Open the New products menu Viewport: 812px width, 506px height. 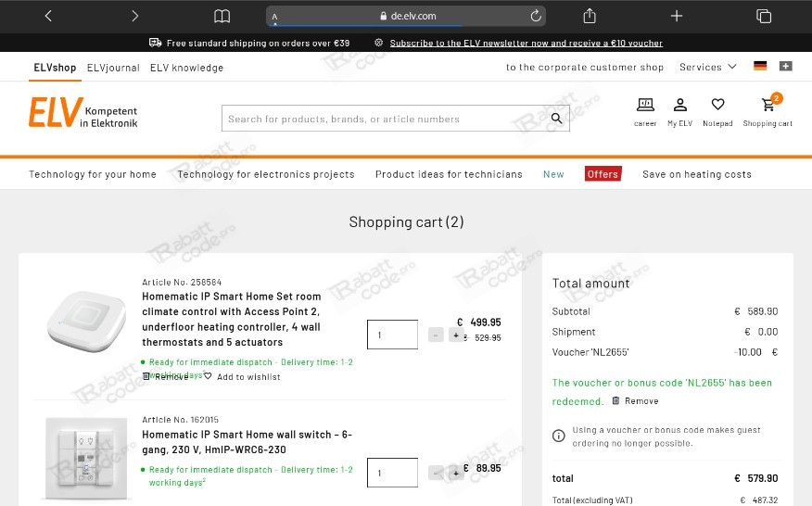(553, 174)
